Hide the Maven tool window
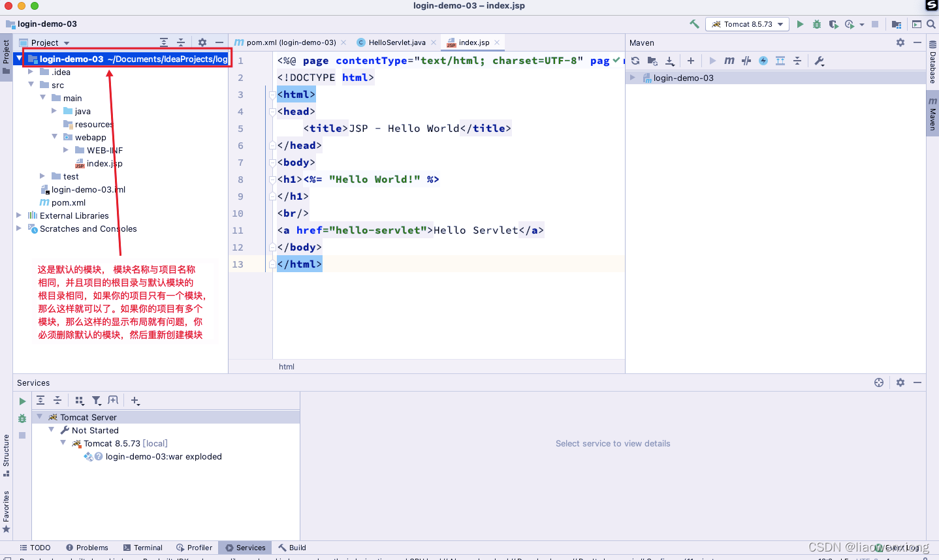The height and width of the screenshot is (560, 939). [x=917, y=42]
